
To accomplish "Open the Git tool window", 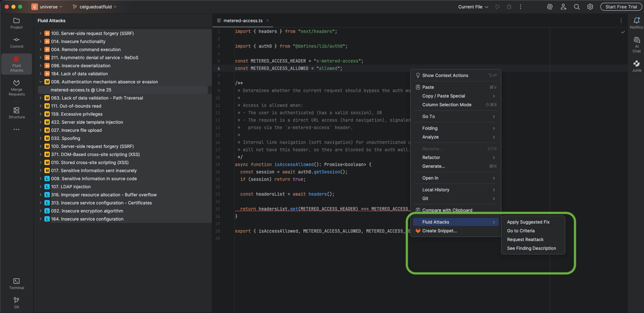I will coord(16,303).
